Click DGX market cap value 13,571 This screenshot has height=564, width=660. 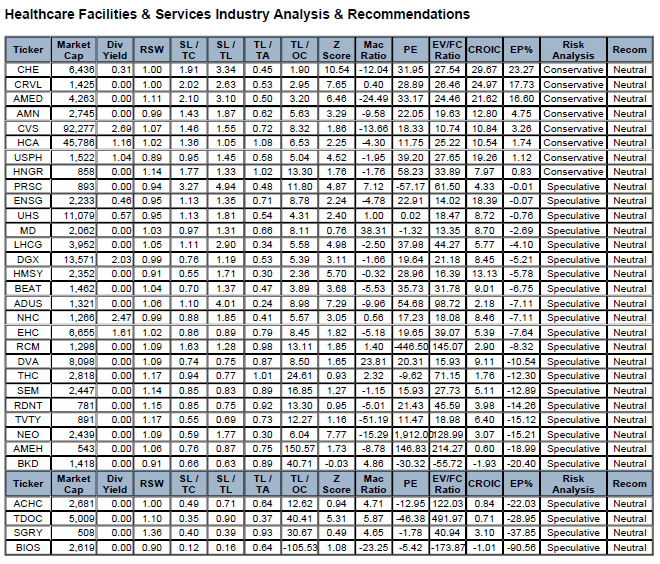pyautogui.click(x=79, y=260)
